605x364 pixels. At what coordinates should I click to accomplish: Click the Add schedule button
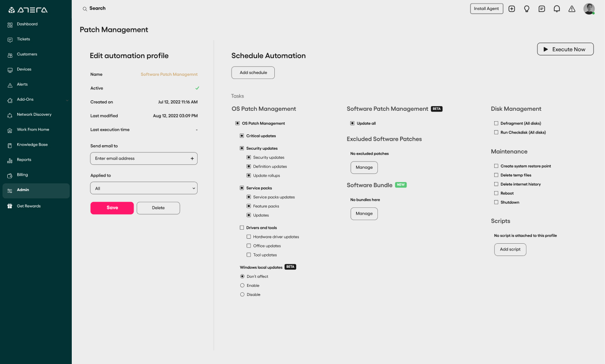coord(253,73)
